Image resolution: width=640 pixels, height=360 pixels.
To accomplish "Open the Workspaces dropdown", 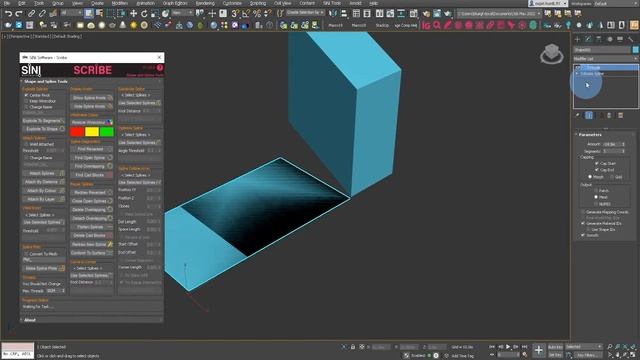I will click(x=616, y=3).
